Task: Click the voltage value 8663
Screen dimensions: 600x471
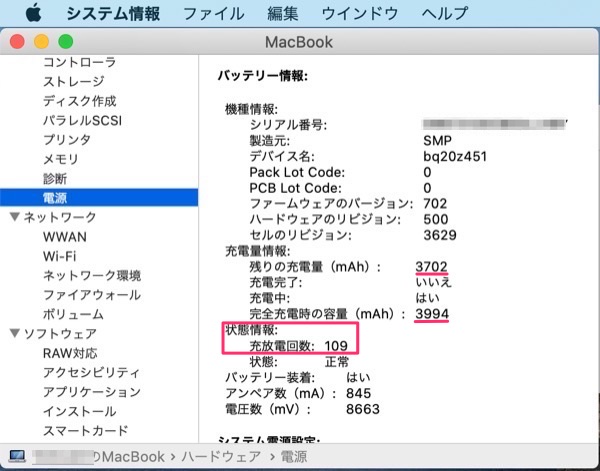Action: tap(363, 409)
